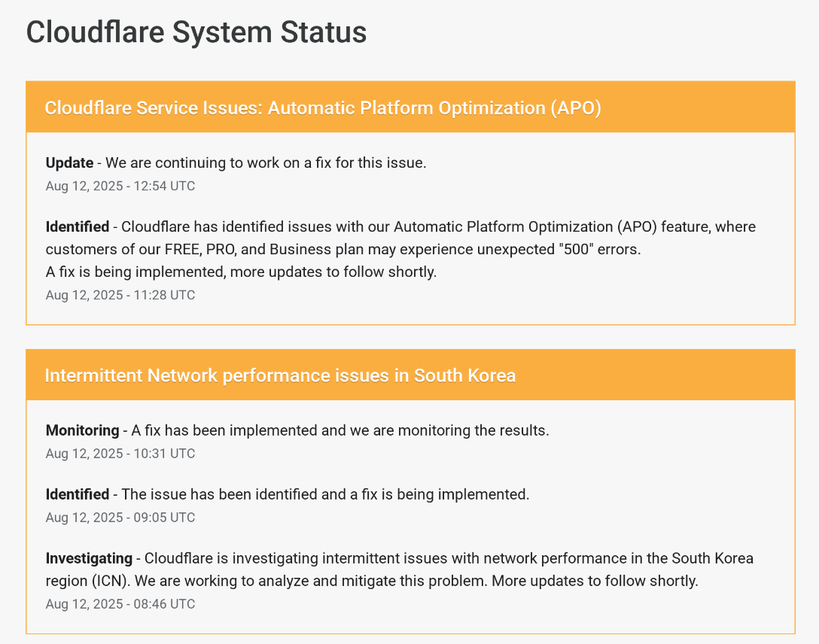Click the Aug 12, 2025 - 11:28 UTC timestamp
The height and width of the screenshot is (644, 819).
click(x=120, y=296)
